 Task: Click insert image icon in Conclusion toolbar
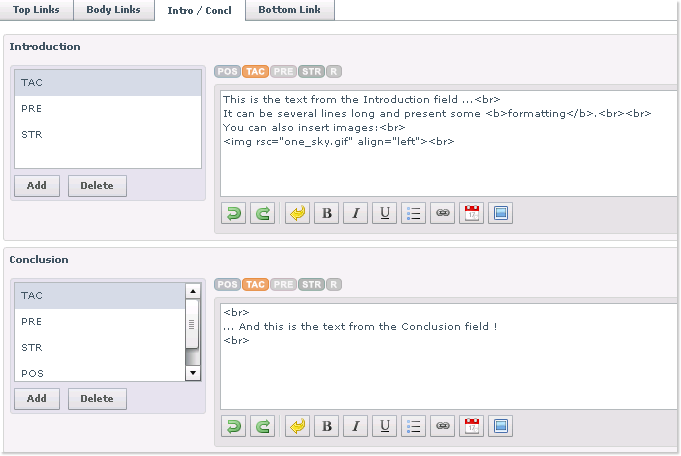point(500,426)
